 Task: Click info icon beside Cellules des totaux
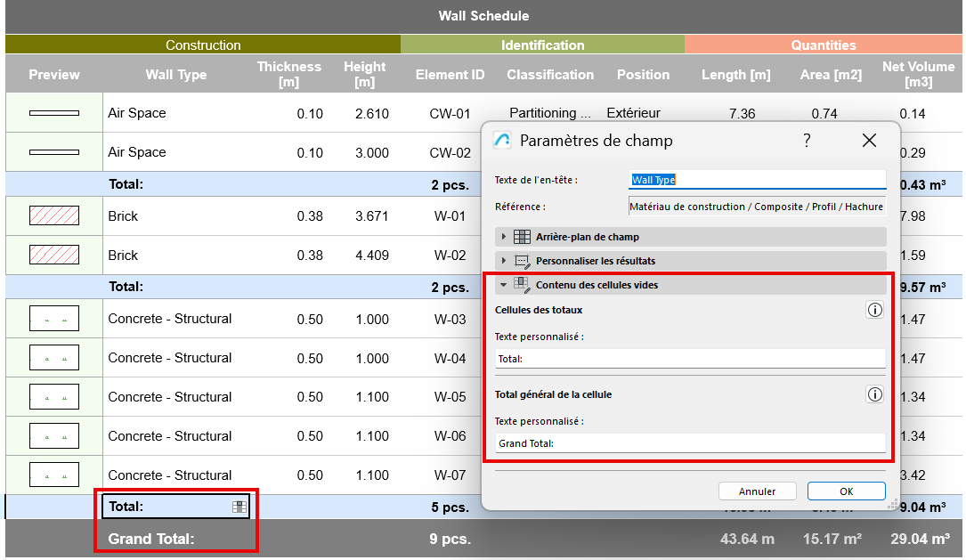pos(875,310)
